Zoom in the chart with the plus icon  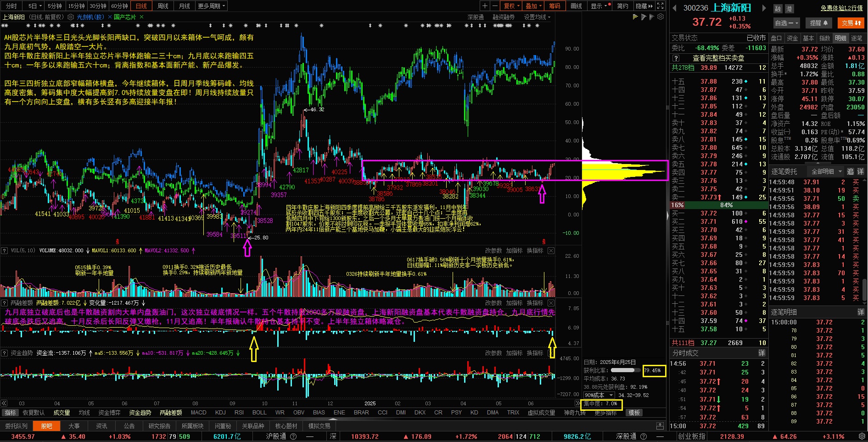485,6
